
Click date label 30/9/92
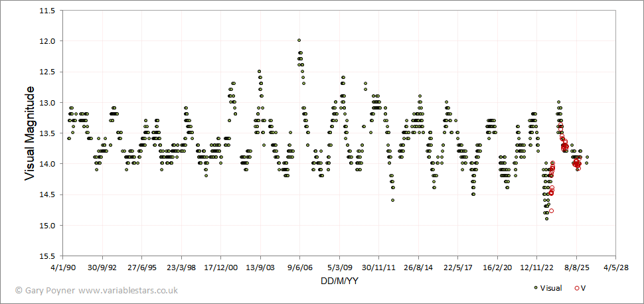click(x=103, y=267)
